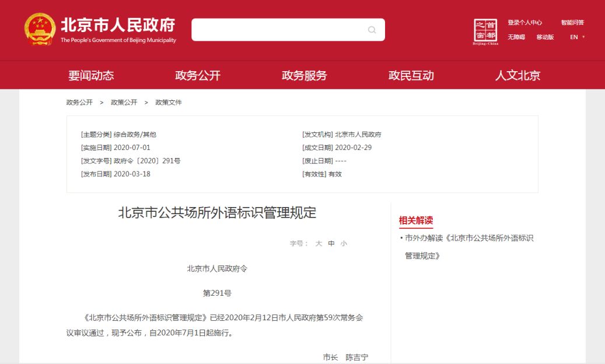The image size is (605, 364).
Task: Open the 人文北京 nav menu
Action: (517, 75)
